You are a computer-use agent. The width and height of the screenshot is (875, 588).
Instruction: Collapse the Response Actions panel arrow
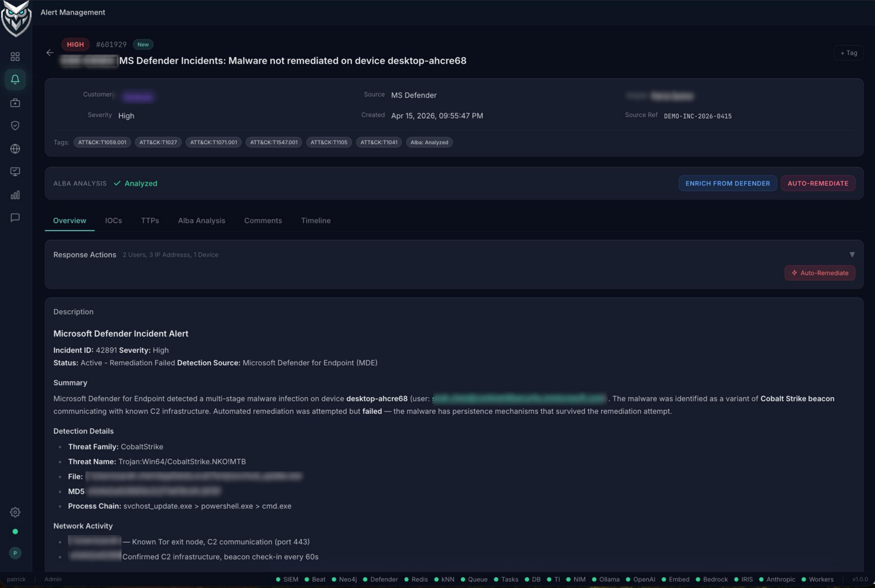[x=852, y=255]
